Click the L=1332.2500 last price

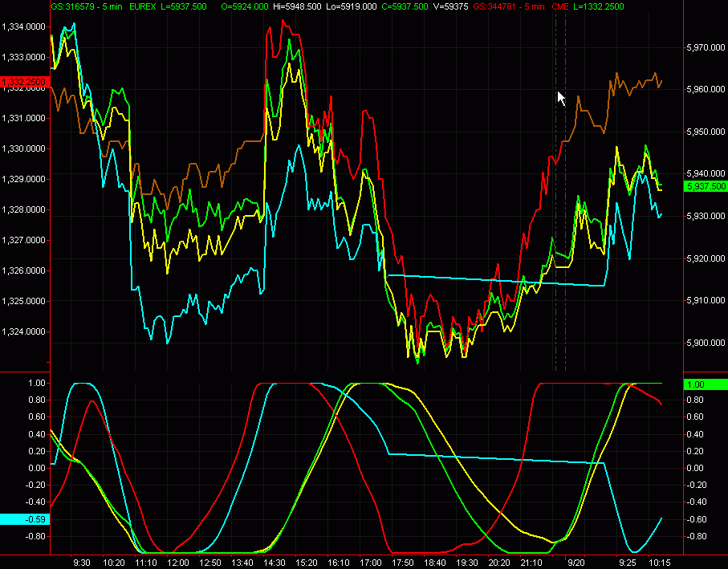pos(599,6)
